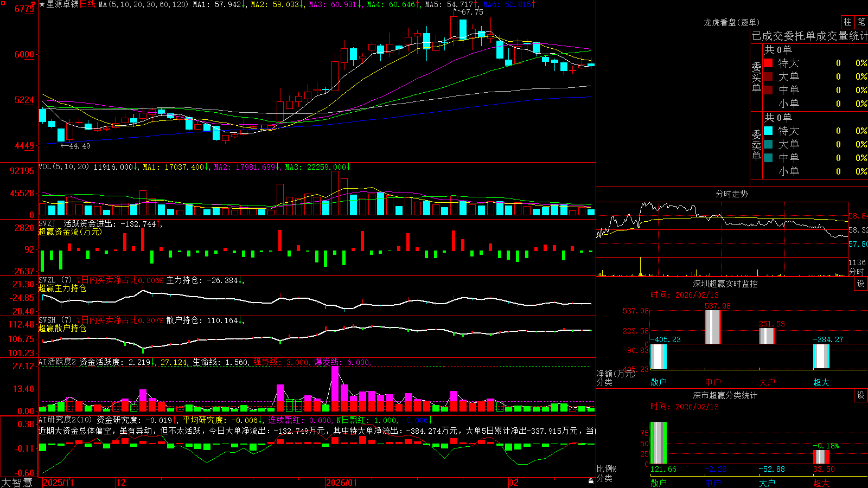This screenshot has height=488, width=868.
Task: Click the dark red 中单 buy order swatch
Action: [768, 90]
